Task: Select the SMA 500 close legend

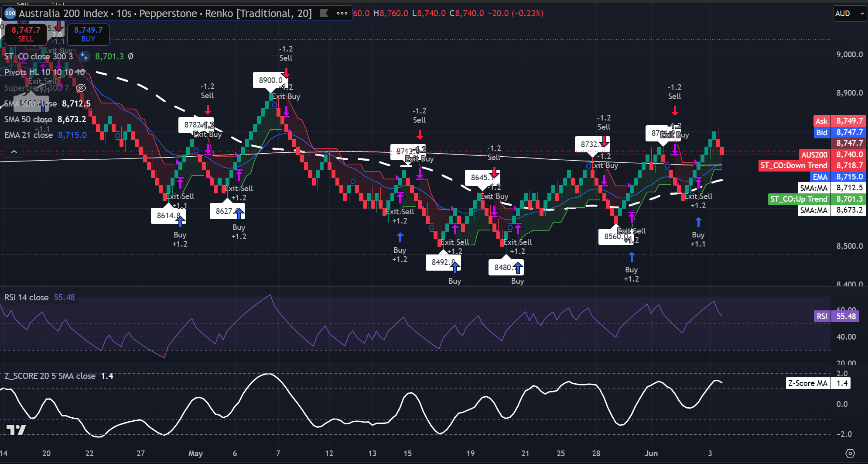Action: 31,103
